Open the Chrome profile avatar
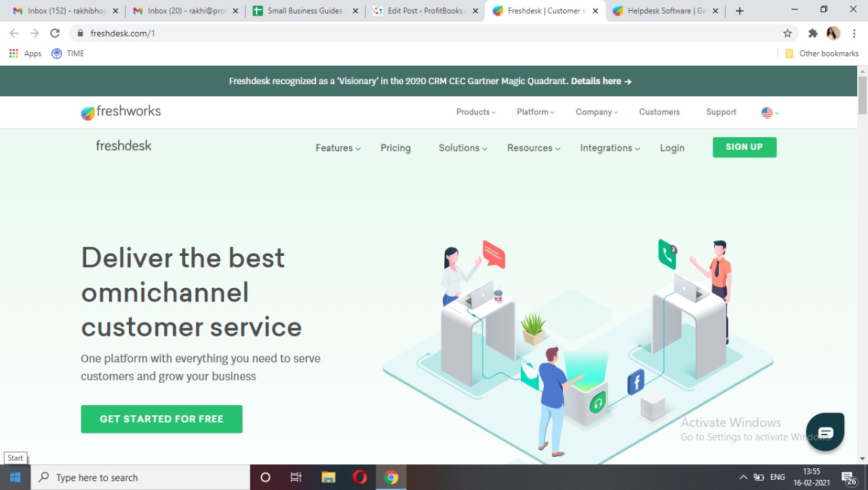Screen dimensions: 868x490 click(x=833, y=33)
